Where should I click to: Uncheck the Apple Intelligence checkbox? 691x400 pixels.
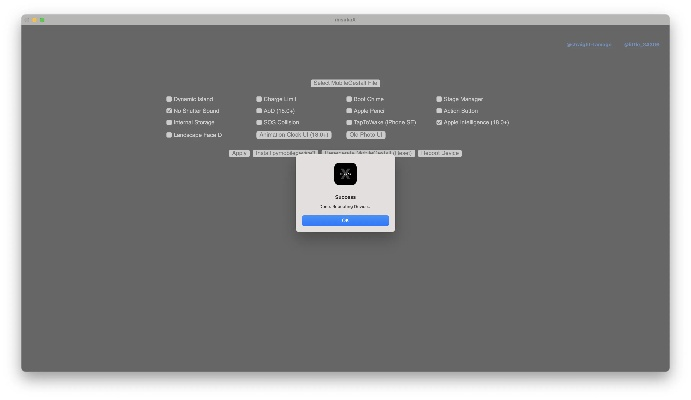439,122
